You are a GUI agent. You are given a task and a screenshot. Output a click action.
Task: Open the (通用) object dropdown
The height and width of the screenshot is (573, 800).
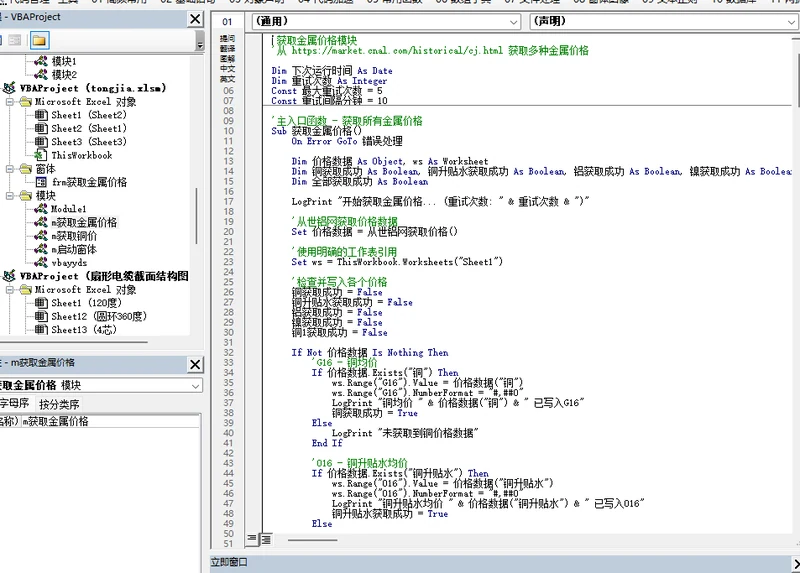coord(386,21)
